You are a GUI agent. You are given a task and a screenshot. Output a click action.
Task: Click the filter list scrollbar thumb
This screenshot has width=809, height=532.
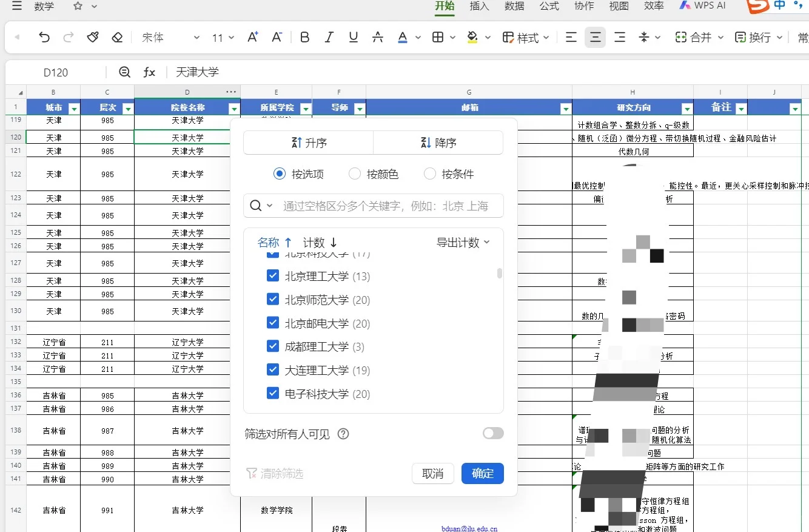point(500,273)
